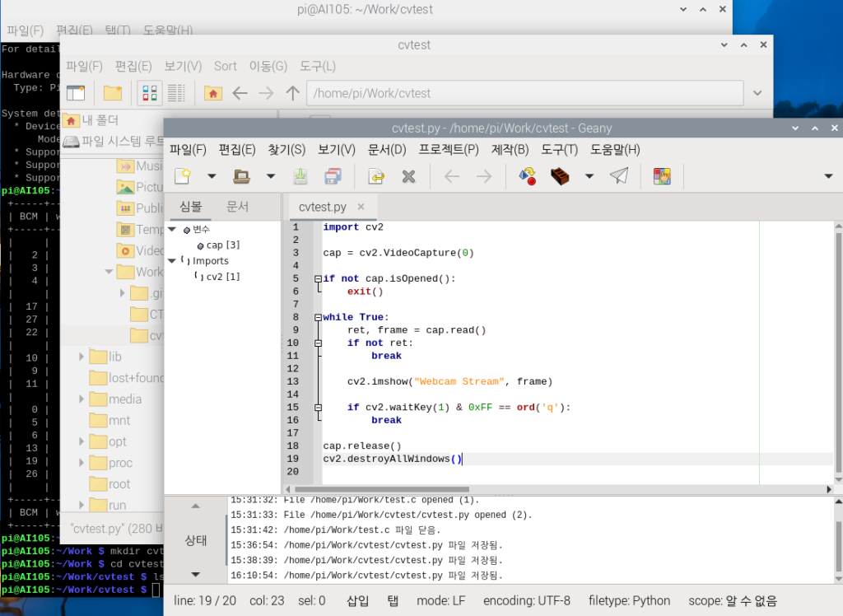Click the /home/pi/Work/cvtest path field

[x=525, y=93]
